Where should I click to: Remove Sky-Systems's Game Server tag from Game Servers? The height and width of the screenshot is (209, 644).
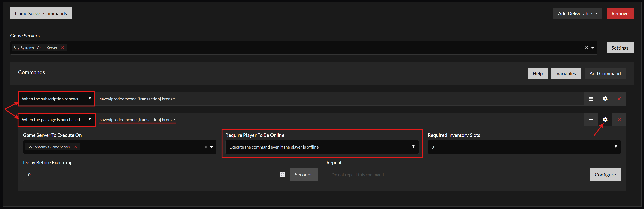(63, 48)
